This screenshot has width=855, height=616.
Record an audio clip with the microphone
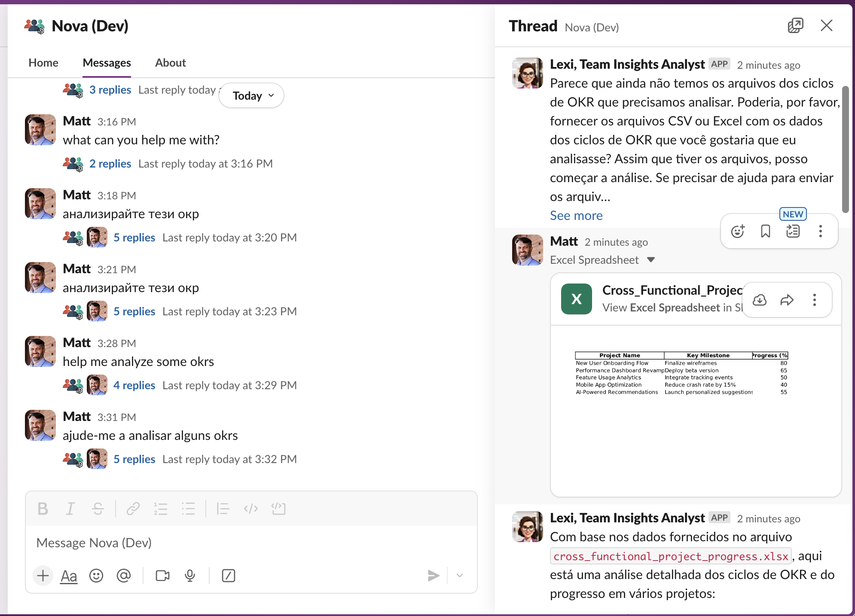[190, 576]
